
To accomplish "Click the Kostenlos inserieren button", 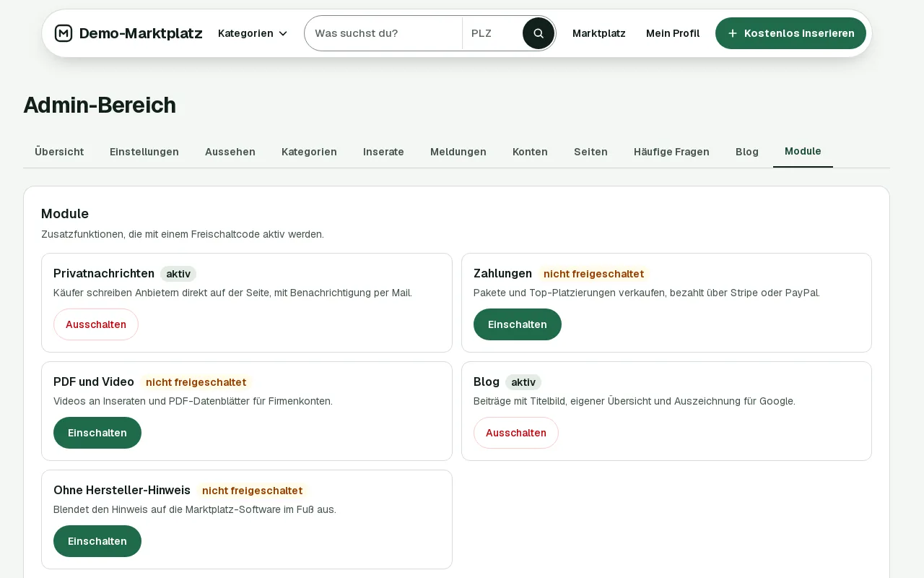I will tap(790, 33).
